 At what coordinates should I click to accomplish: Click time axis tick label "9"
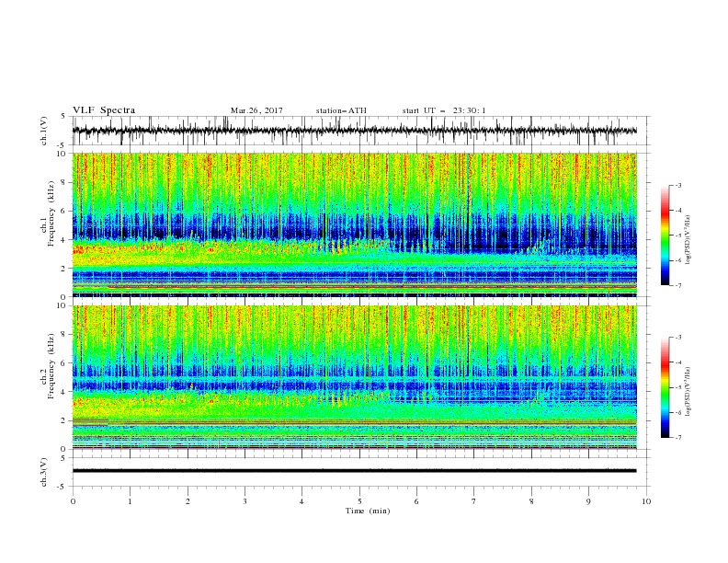click(588, 501)
